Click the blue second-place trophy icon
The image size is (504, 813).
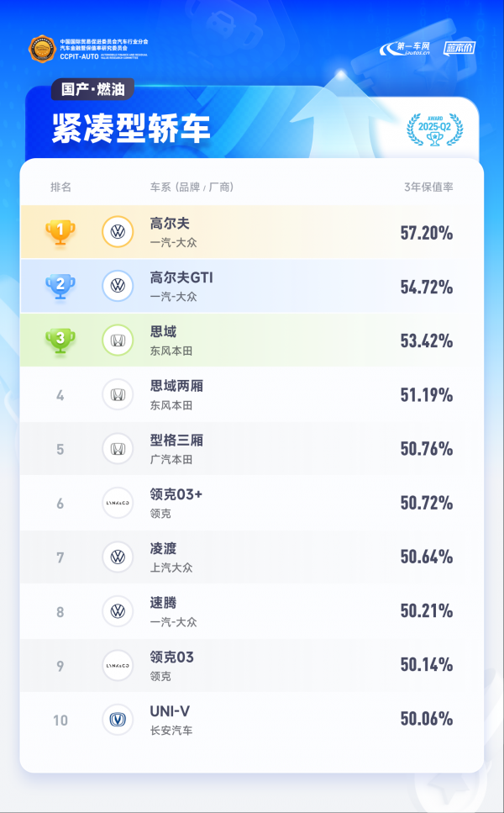coord(60,286)
